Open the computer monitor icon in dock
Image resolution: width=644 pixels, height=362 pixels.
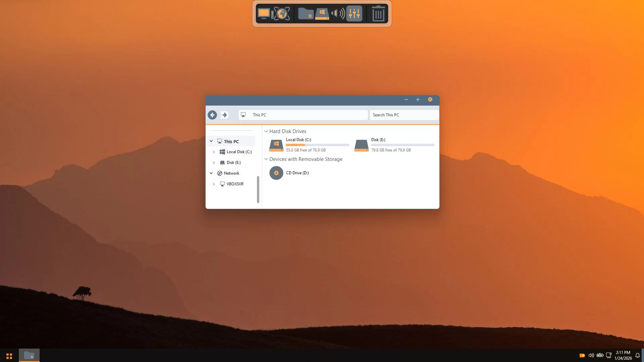[x=264, y=14]
